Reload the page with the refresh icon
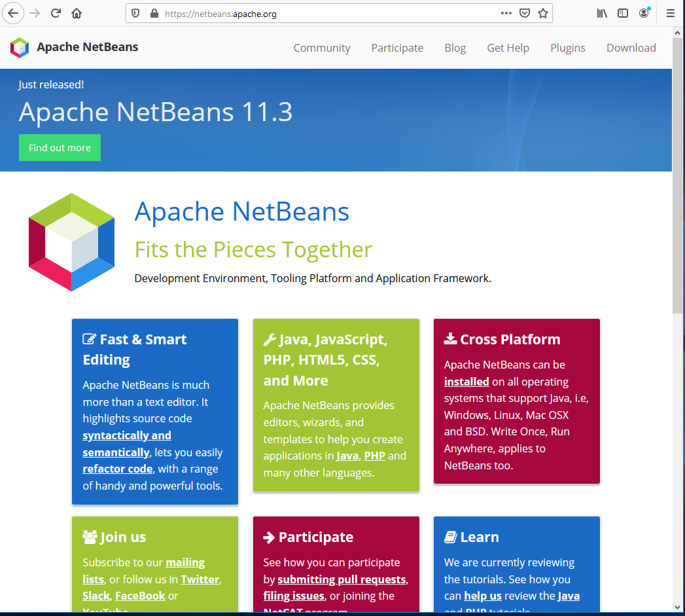 pyautogui.click(x=56, y=13)
